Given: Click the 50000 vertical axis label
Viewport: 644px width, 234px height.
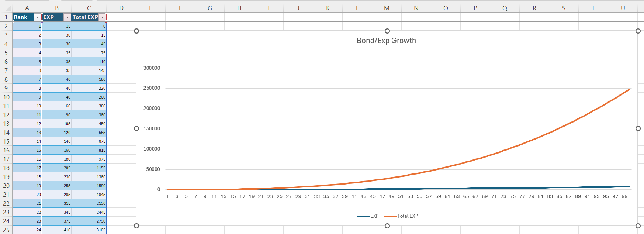Looking at the screenshot, I should (x=153, y=169).
